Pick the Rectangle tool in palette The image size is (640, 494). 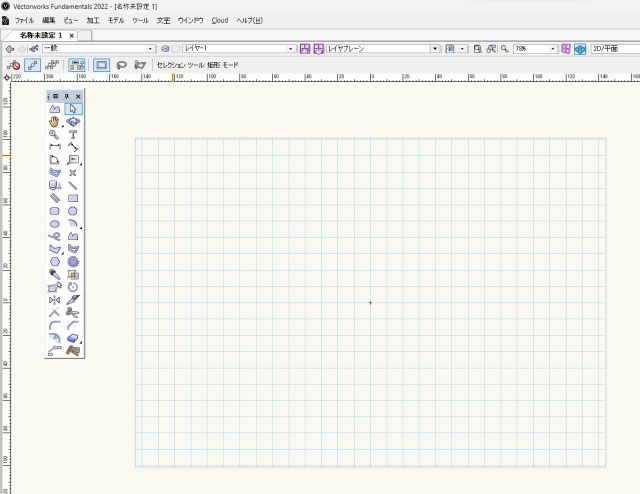click(73, 198)
